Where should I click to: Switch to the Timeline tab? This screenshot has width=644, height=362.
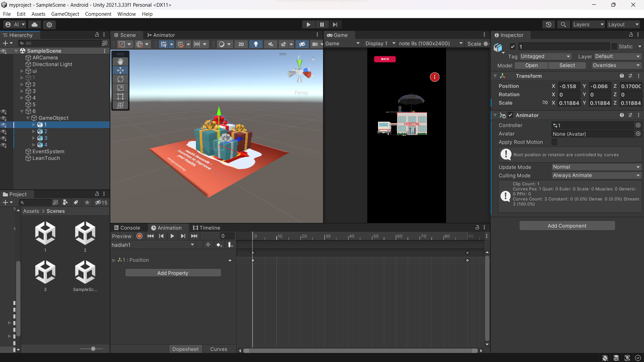207,228
